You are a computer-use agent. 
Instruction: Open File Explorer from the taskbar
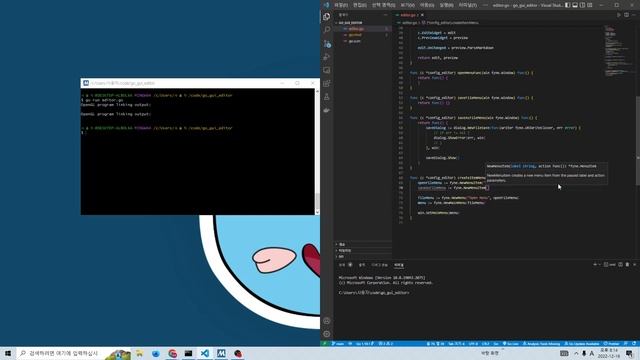139,353
